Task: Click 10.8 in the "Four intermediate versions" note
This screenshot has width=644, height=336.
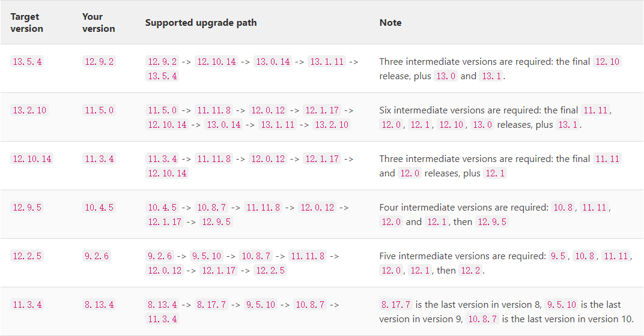Action: 563,207
